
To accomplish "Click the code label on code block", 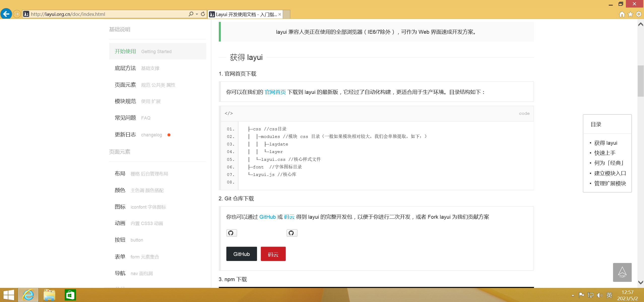I will pos(524,114).
